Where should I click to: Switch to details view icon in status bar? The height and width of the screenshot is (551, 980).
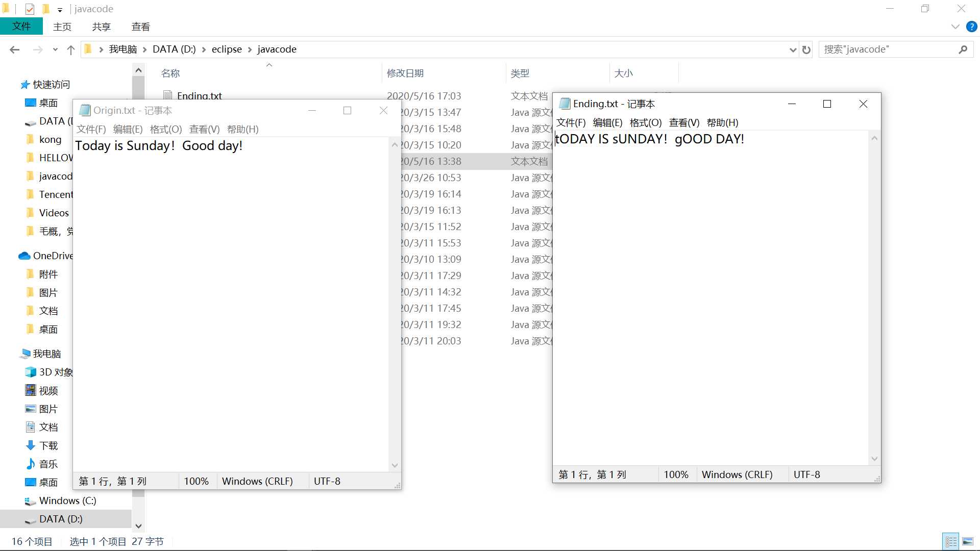pos(951,542)
